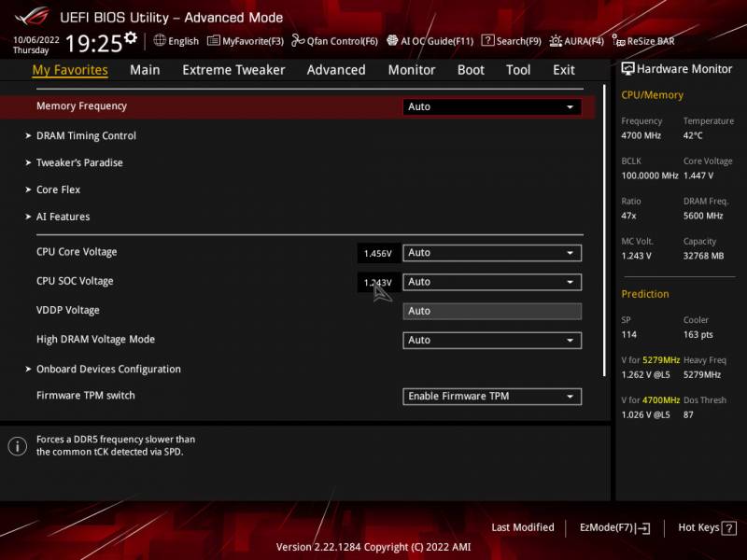Image resolution: width=747 pixels, height=560 pixels.
Task: Click the 1.243V CPU SOC Voltage value
Action: pyautogui.click(x=378, y=283)
